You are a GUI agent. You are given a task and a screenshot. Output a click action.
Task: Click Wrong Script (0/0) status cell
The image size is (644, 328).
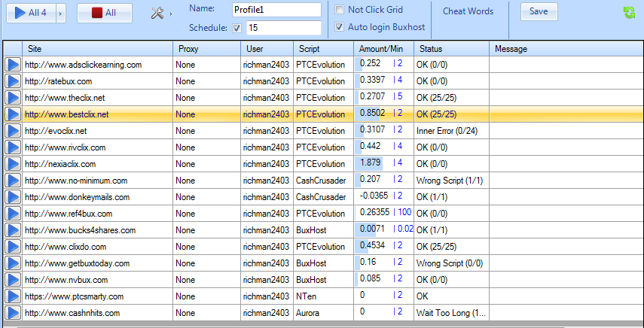point(451,263)
